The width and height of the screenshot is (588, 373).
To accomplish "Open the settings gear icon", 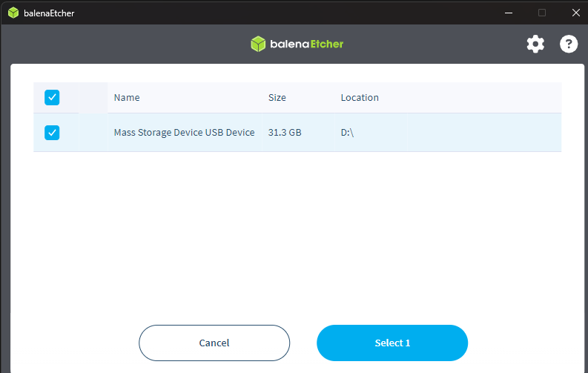I will (535, 44).
